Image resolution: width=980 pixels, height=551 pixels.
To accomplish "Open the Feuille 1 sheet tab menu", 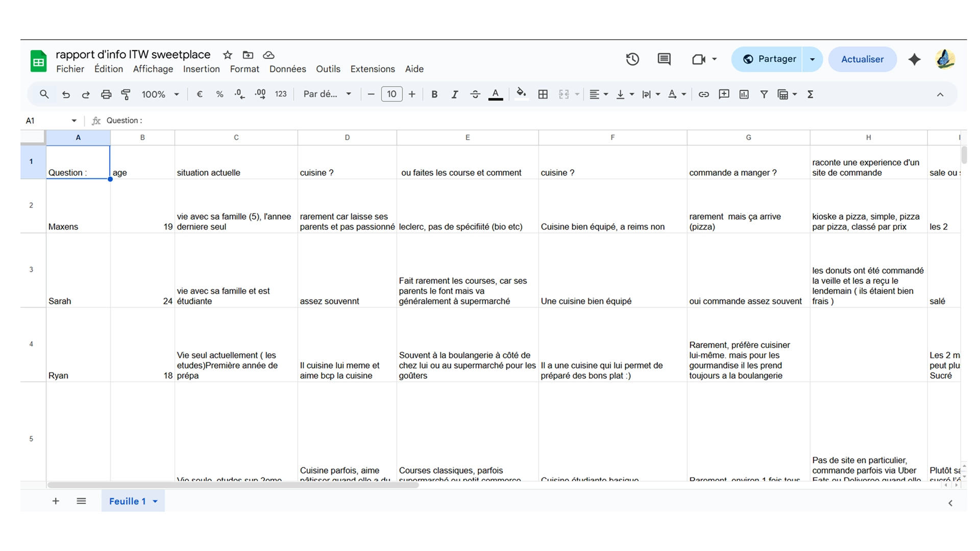I will coord(155,502).
